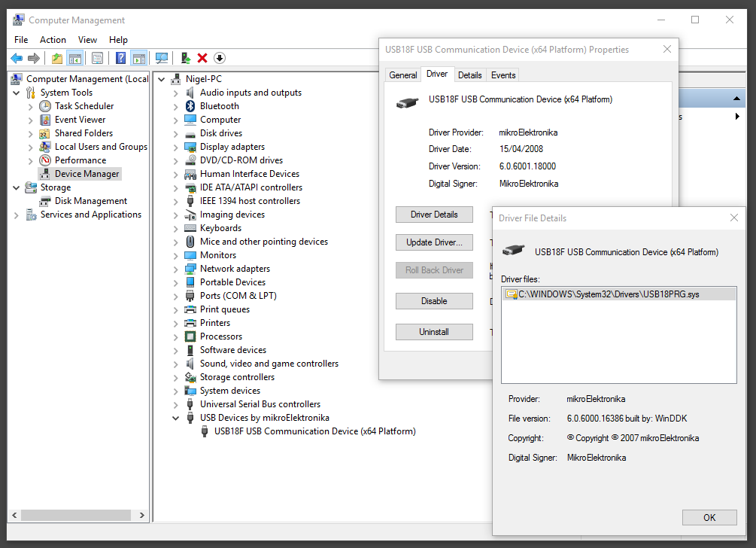Open the Action menu

(53, 40)
